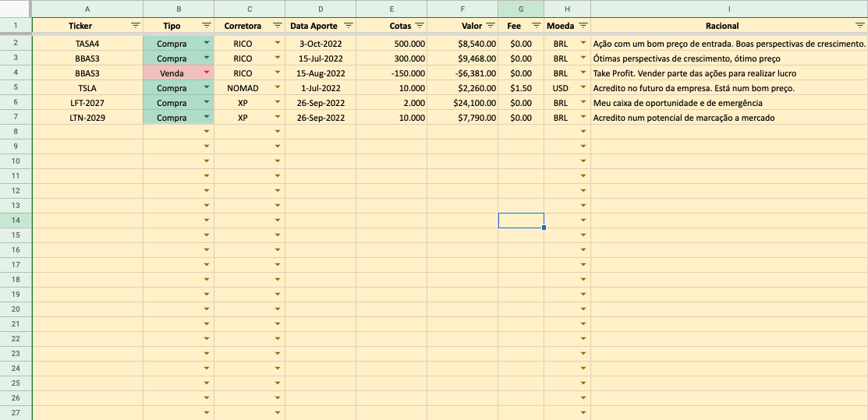Image resolution: width=868 pixels, height=420 pixels.
Task: Select the Valor cell $24,100.00
Action: pyautogui.click(x=462, y=102)
